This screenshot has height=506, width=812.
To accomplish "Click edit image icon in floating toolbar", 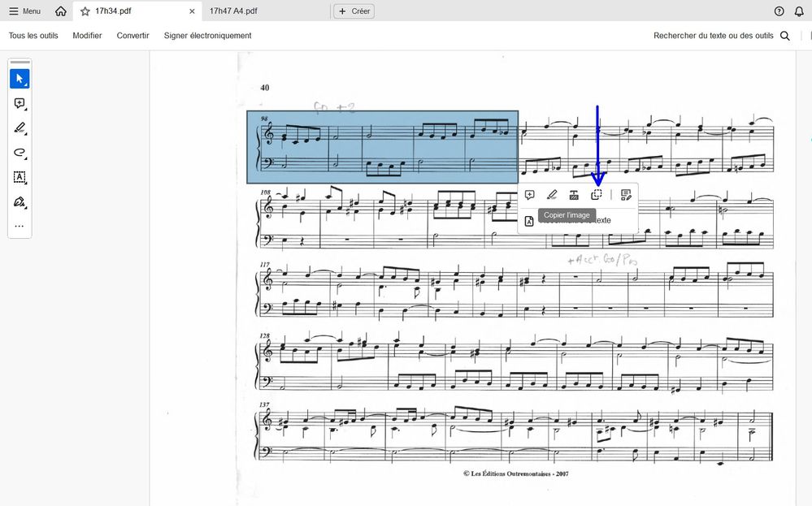I will pyautogui.click(x=626, y=195).
